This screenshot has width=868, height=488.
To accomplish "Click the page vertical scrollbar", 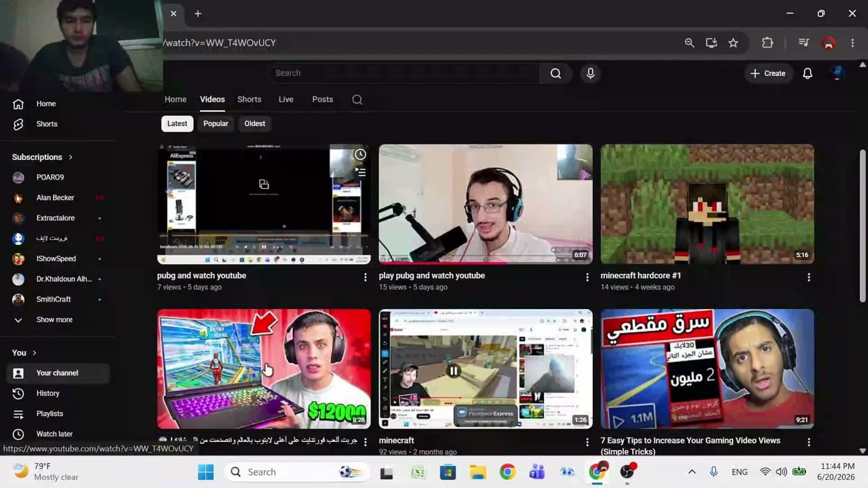I will [863, 226].
